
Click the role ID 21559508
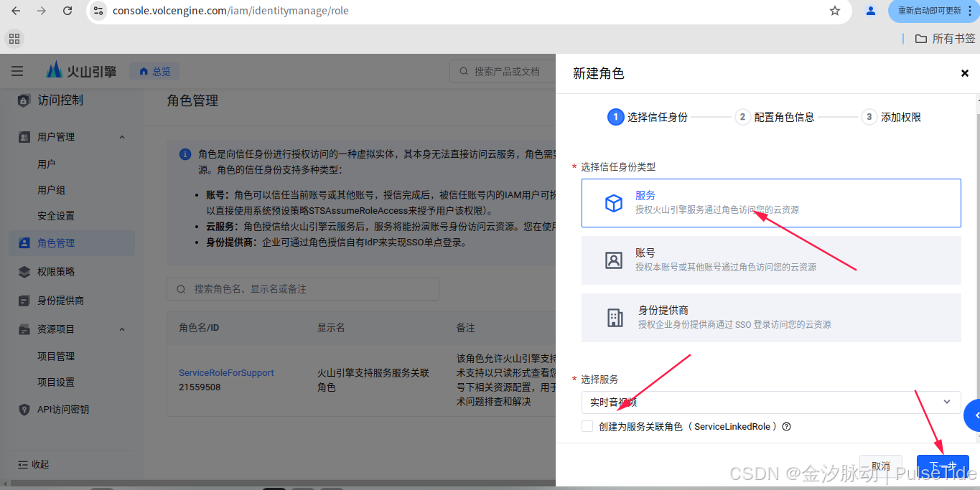click(200, 387)
